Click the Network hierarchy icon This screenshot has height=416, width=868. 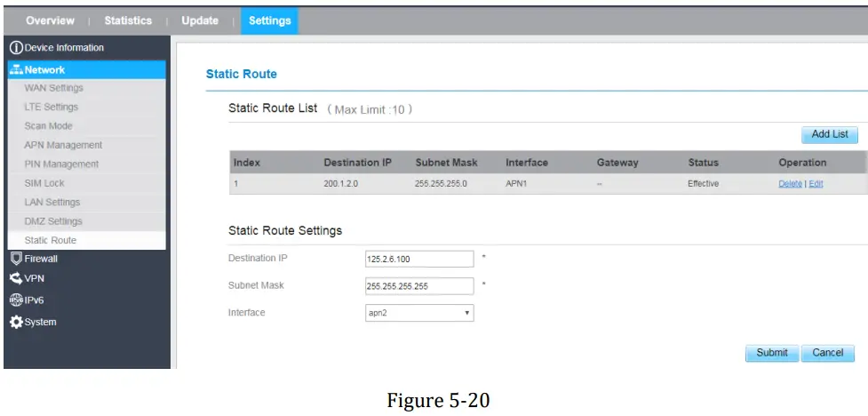click(17, 70)
